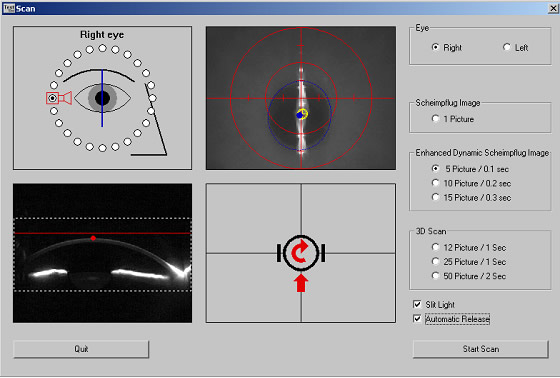
Task: Click the Start Scan button
Action: click(x=481, y=349)
